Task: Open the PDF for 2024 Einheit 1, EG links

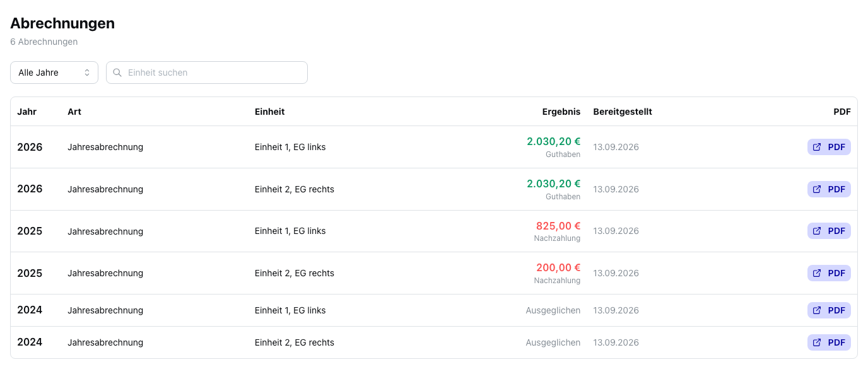Action: [829, 310]
